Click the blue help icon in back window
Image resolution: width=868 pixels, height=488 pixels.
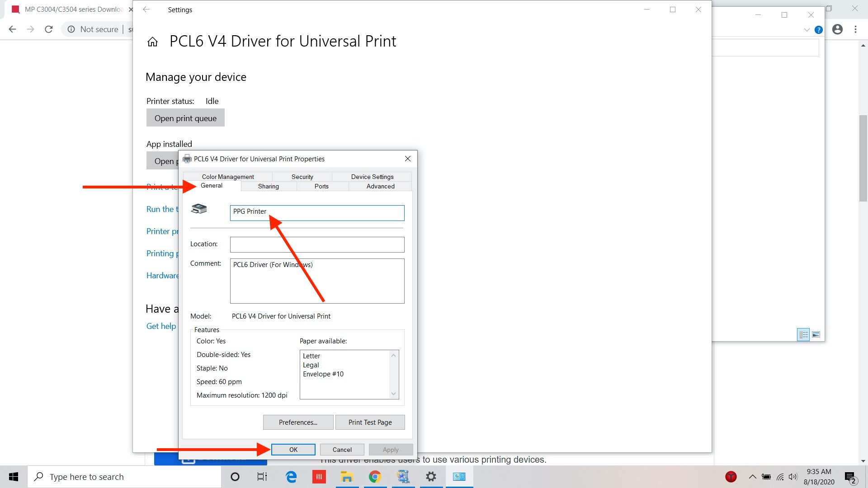(818, 30)
